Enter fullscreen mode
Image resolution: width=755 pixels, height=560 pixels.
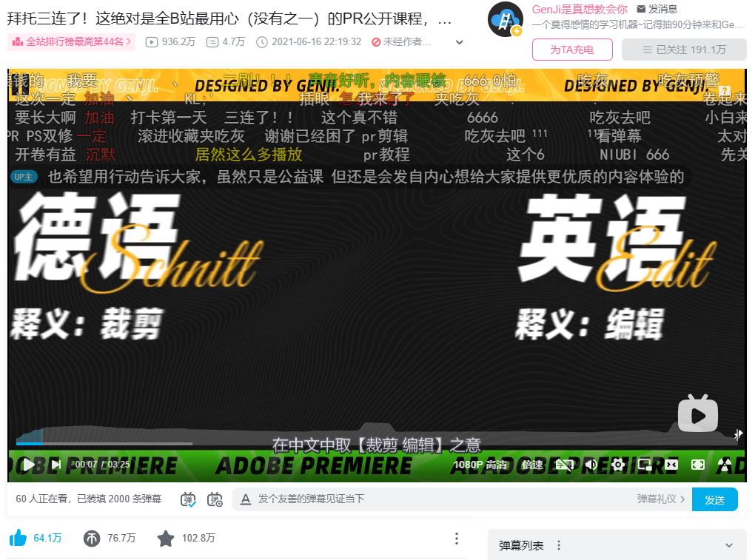point(697,465)
